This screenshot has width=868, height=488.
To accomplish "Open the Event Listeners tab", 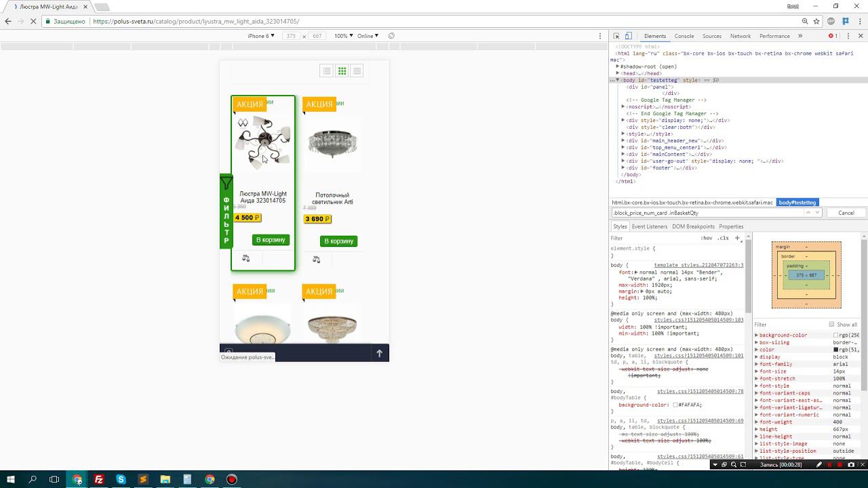I will (x=649, y=226).
